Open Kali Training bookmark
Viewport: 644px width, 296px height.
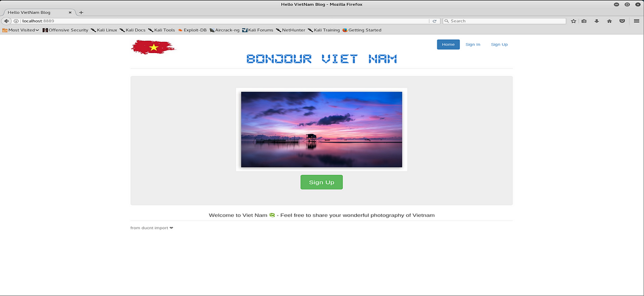(324, 30)
